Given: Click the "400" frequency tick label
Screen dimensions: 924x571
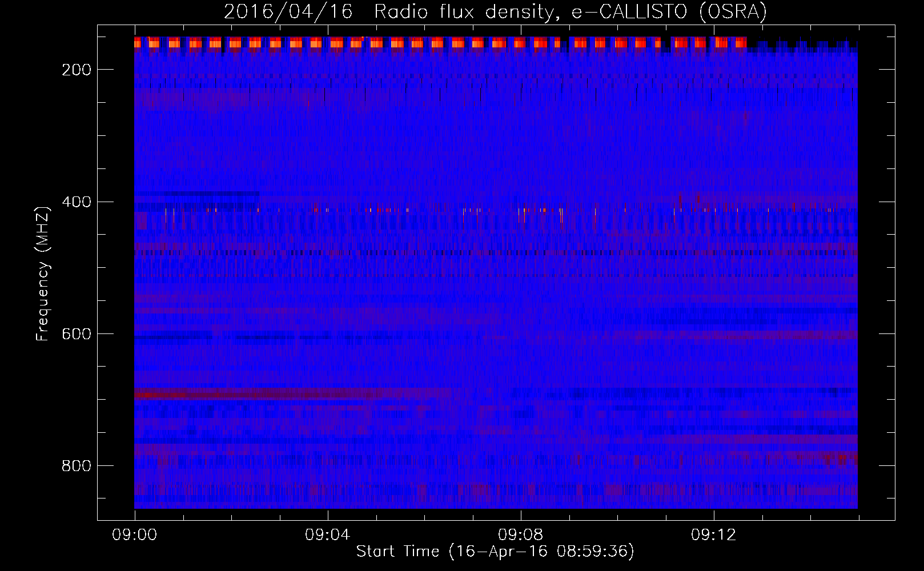Looking at the screenshot, I should pos(77,202).
